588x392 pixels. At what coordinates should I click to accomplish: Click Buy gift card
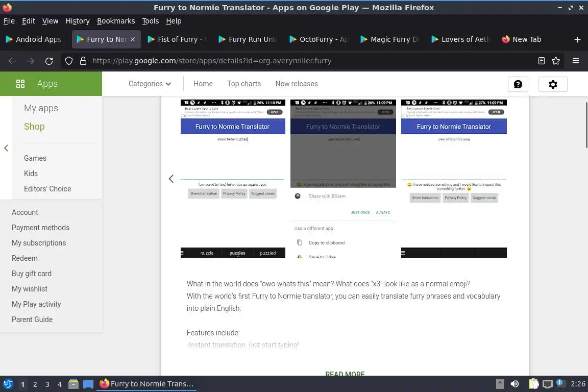point(32,274)
